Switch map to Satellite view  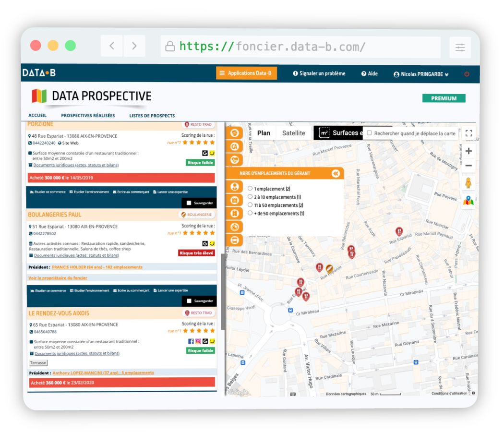(x=293, y=133)
